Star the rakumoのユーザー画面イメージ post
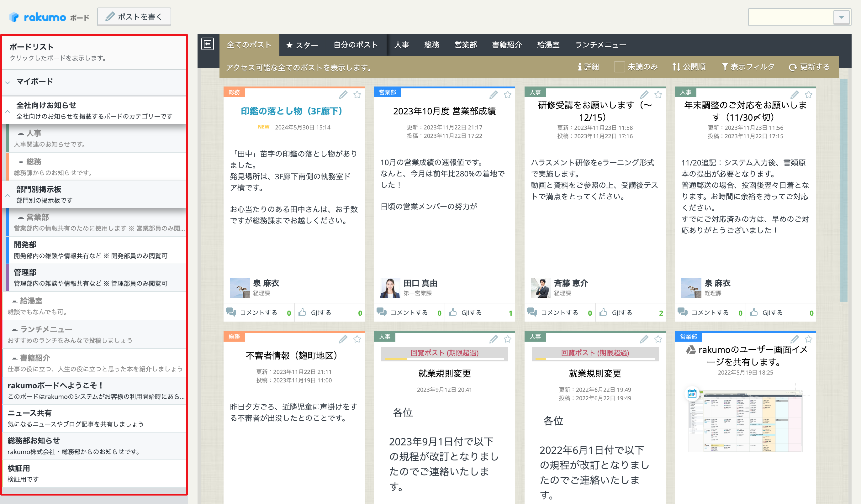This screenshot has width=861, height=504. pyautogui.click(x=808, y=339)
